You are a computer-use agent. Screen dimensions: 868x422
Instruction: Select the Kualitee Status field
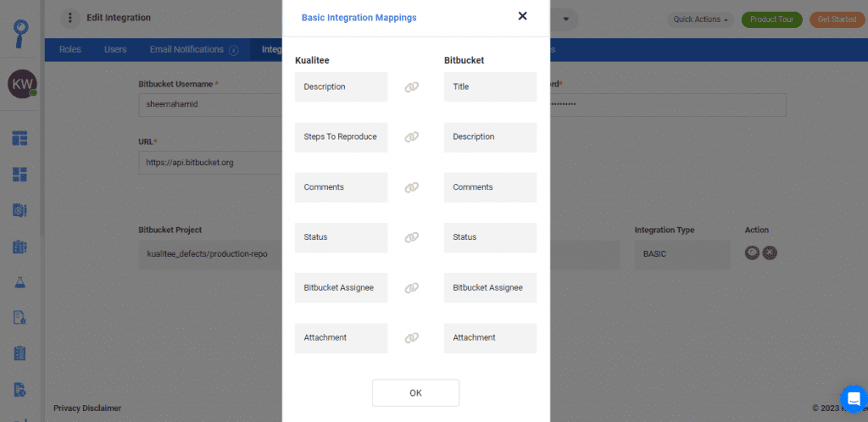pos(341,237)
